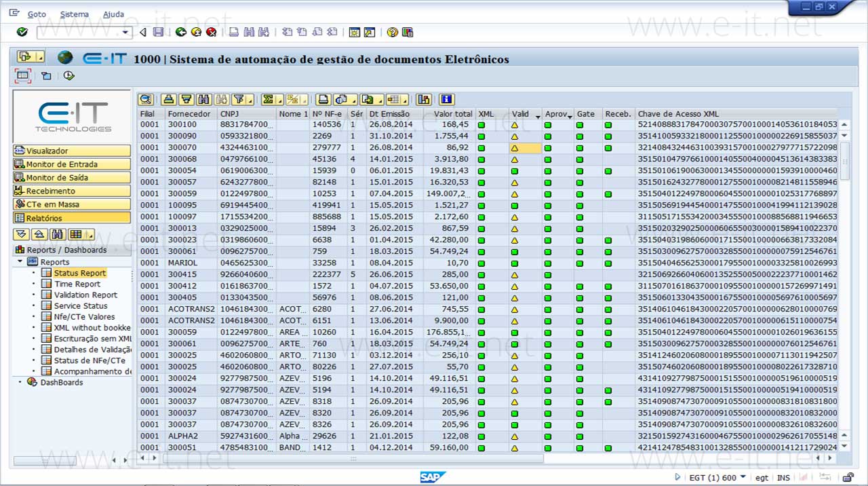Click the Fornecedor column header

pyautogui.click(x=191, y=114)
